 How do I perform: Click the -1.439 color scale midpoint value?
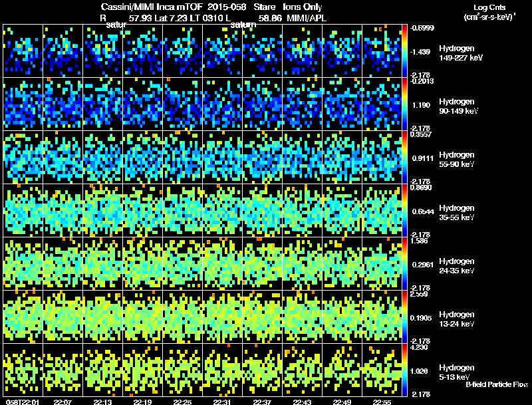420,52
